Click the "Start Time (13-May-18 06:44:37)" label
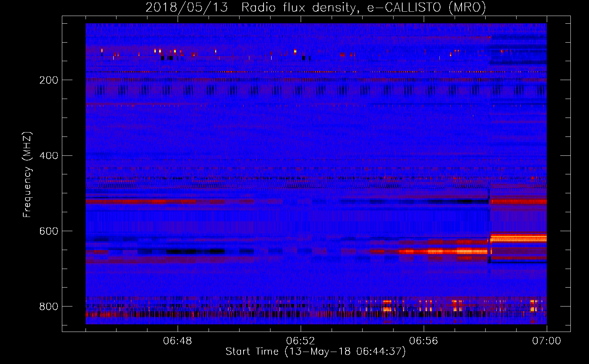 pyautogui.click(x=316, y=352)
